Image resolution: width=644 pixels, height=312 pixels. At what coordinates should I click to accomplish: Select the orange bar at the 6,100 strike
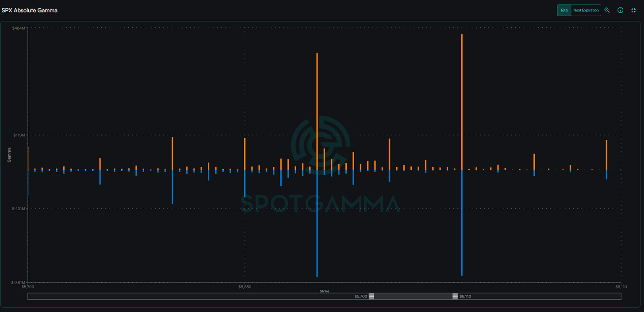click(x=606, y=154)
